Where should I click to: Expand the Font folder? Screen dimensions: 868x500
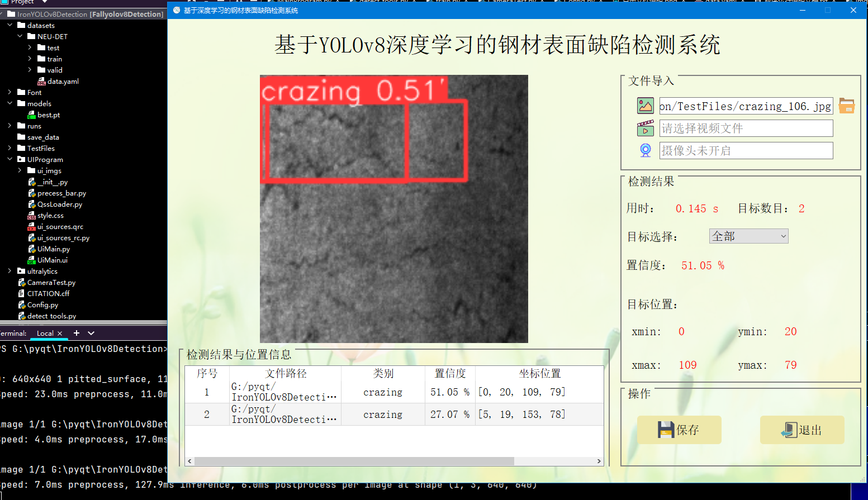[10, 92]
